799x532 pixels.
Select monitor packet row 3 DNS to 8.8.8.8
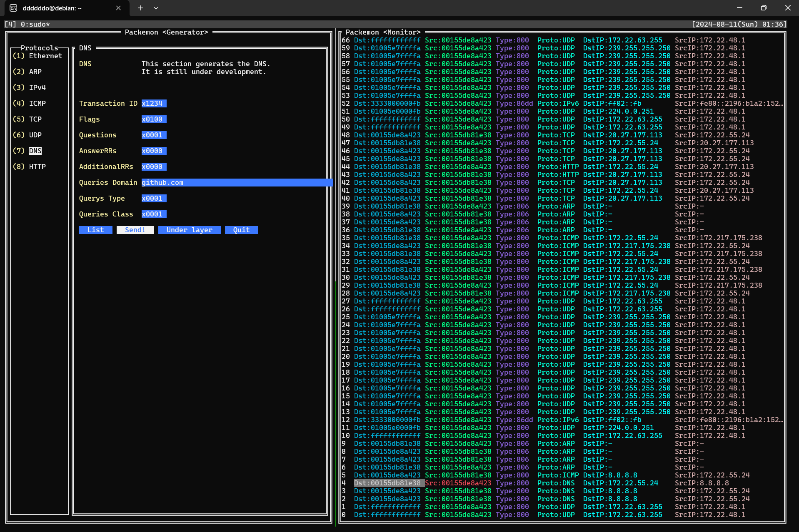pos(562,491)
